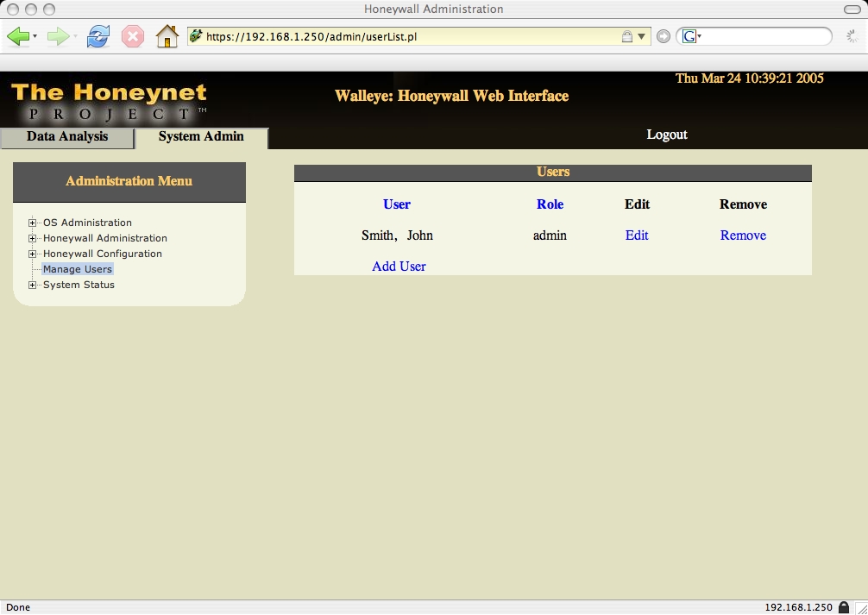Stop loading with the red X icon
This screenshot has width=868, height=615.
pyautogui.click(x=133, y=36)
